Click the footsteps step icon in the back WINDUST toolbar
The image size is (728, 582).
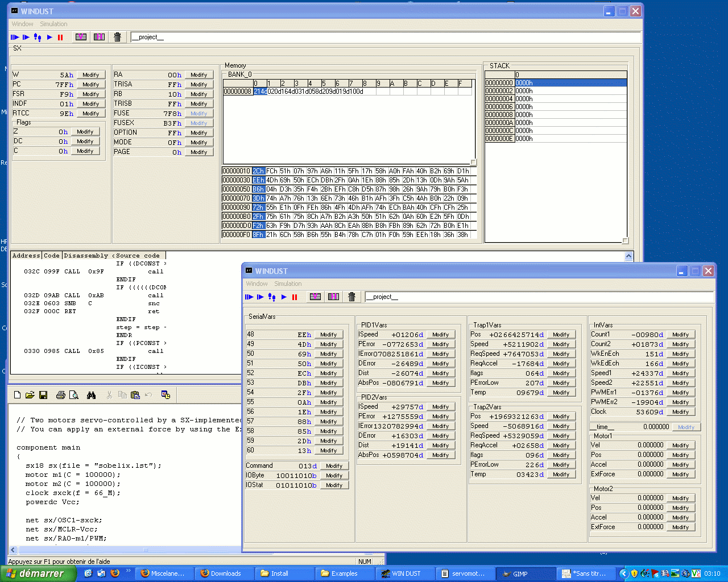point(38,38)
